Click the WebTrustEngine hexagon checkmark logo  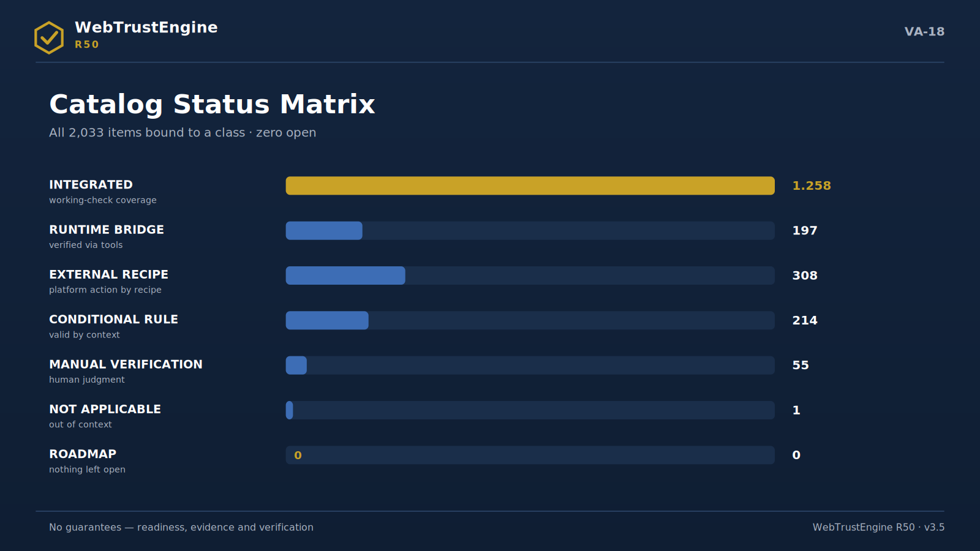(49, 38)
